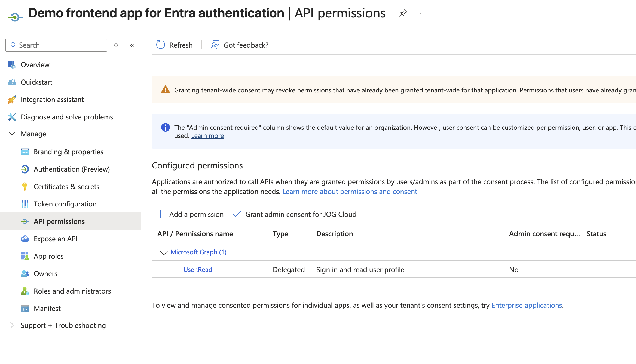
Task: Click the Token configuration bars icon
Action: pos(25,204)
